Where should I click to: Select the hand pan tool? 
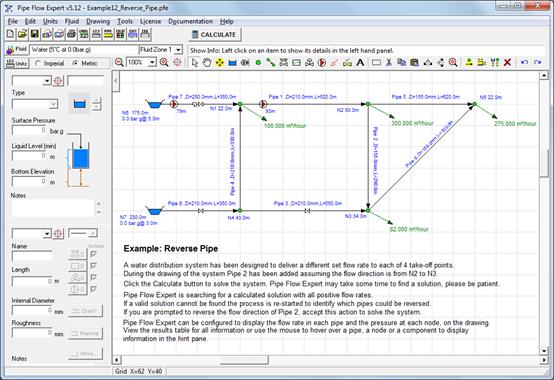(x=207, y=63)
